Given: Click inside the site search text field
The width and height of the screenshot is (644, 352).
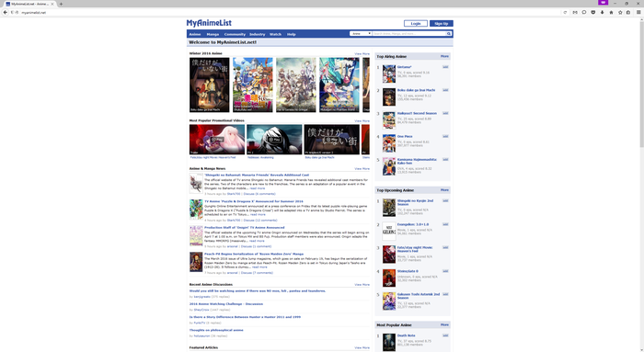Looking at the screenshot, I should 409,34.
